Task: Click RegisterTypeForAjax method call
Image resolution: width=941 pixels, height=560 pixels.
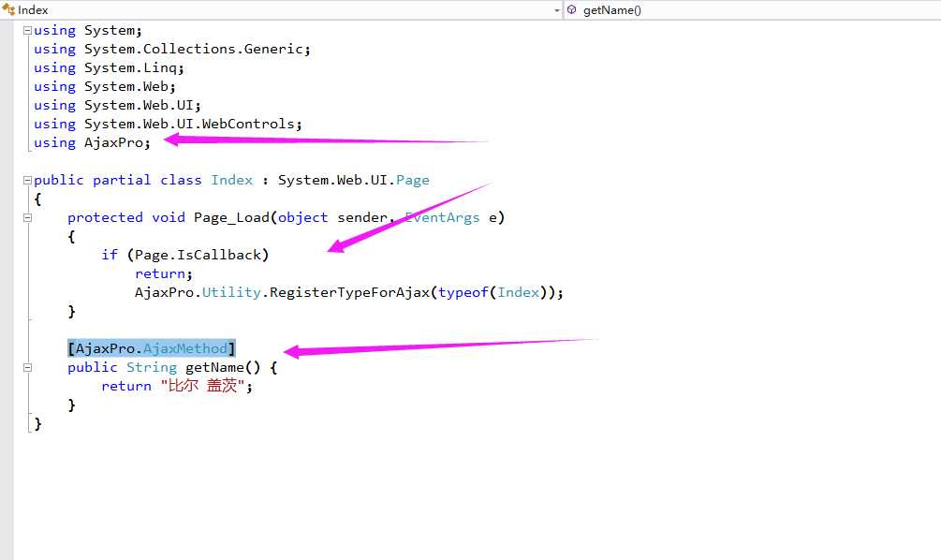Action: coord(349,292)
